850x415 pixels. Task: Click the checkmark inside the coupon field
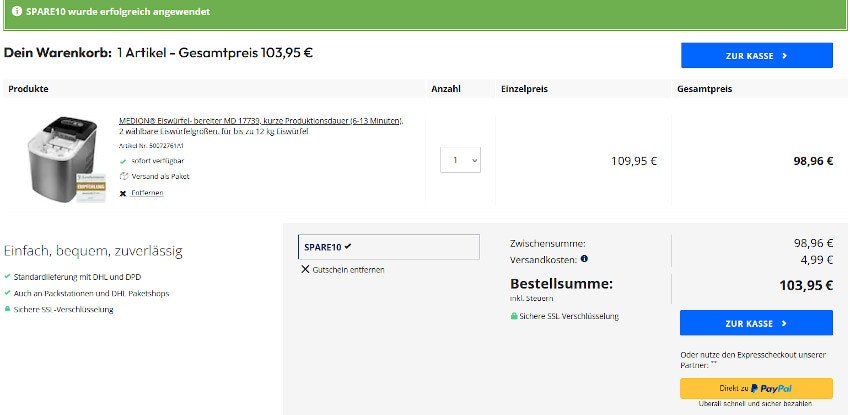pos(348,247)
